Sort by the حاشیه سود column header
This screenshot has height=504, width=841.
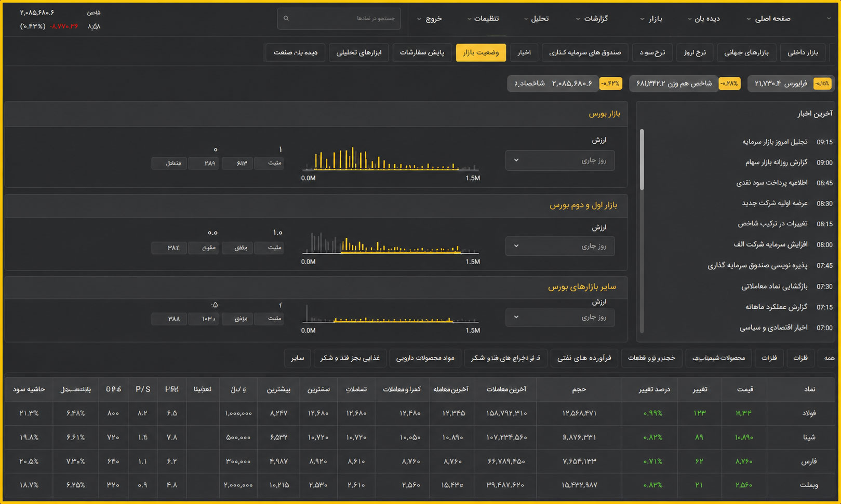pyautogui.click(x=29, y=389)
